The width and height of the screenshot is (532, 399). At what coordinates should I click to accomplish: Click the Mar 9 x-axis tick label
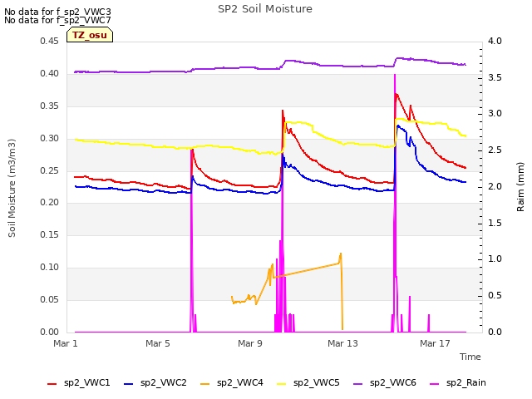click(x=250, y=343)
